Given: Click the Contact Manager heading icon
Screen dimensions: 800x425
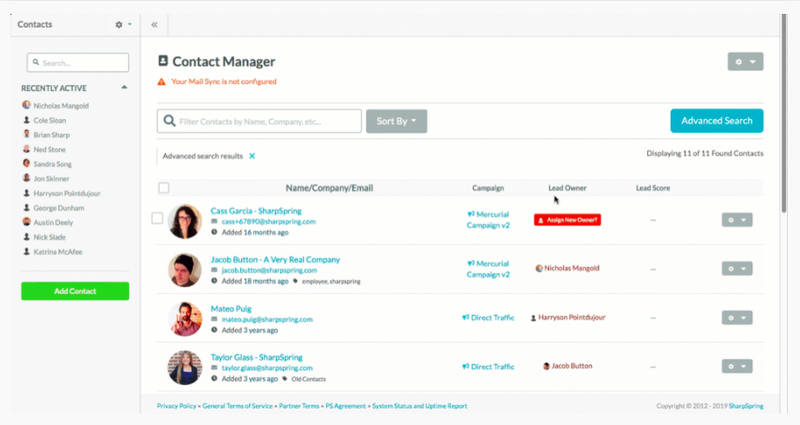Looking at the screenshot, I should pyautogui.click(x=163, y=61).
